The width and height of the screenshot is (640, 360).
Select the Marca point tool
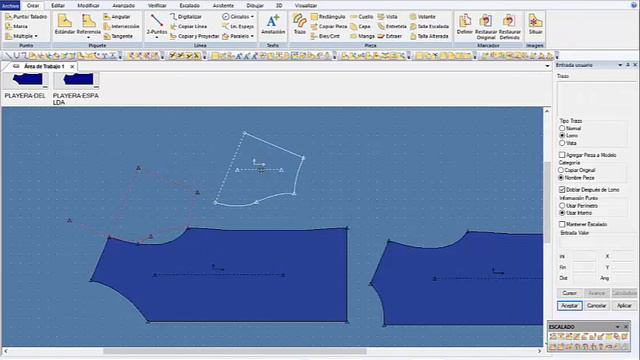17,27
